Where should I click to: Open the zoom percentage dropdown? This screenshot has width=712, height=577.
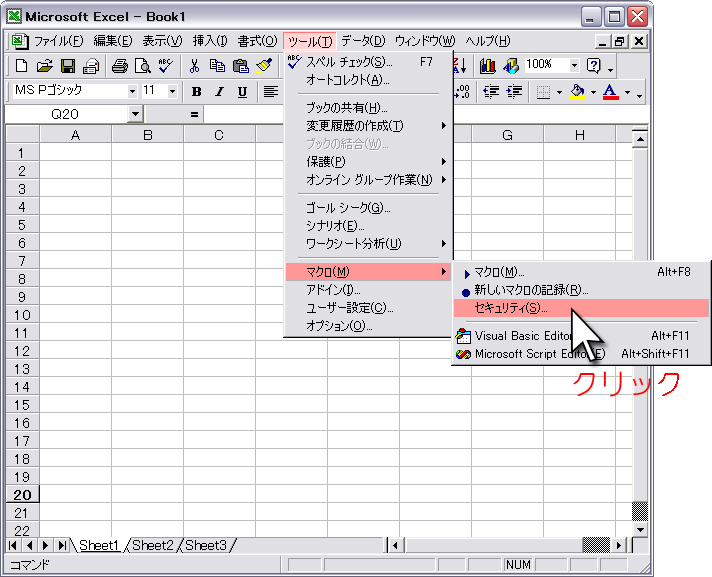tap(574, 65)
